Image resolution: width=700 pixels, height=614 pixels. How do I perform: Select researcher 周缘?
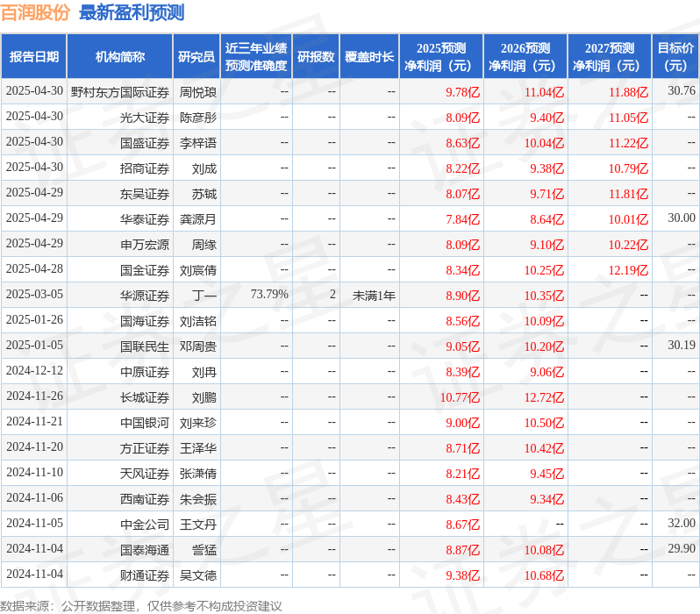pyautogui.click(x=204, y=245)
